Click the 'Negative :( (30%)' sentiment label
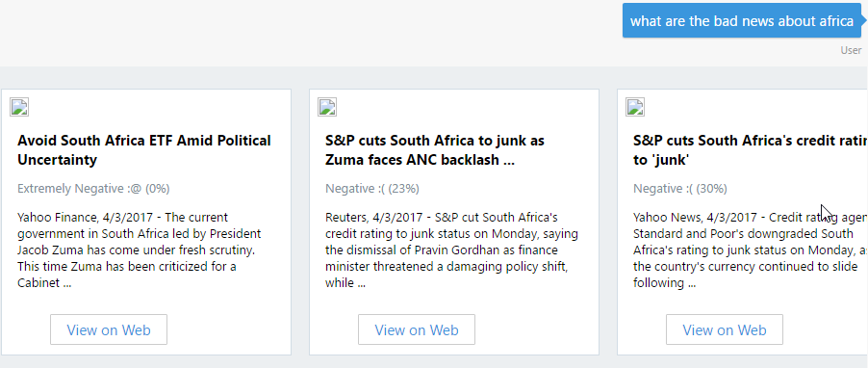The width and height of the screenshot is (868, 368). pyautogui.click(x=679, y=189)
